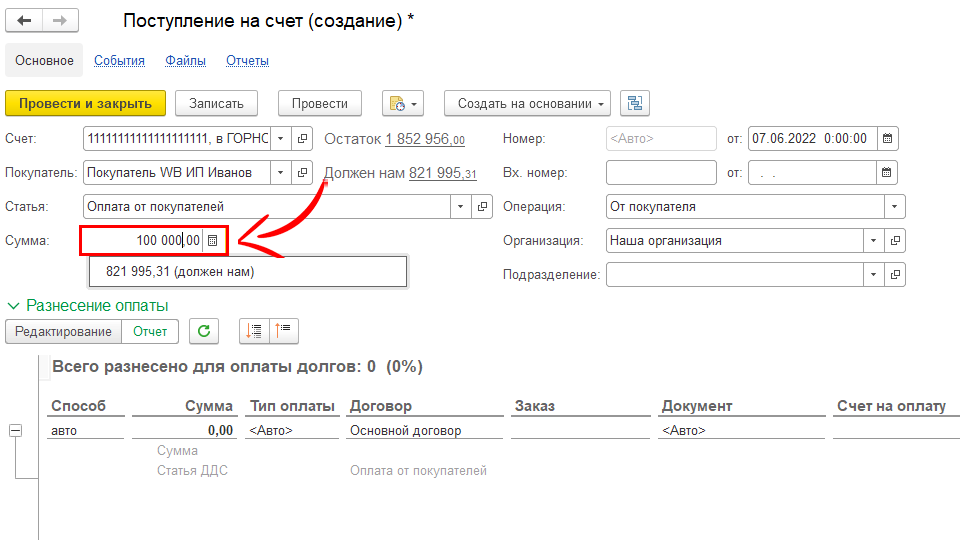Click the sort ascending rows icon
The height and width of the screenshot is (540, 960).
tap(284, 331)
